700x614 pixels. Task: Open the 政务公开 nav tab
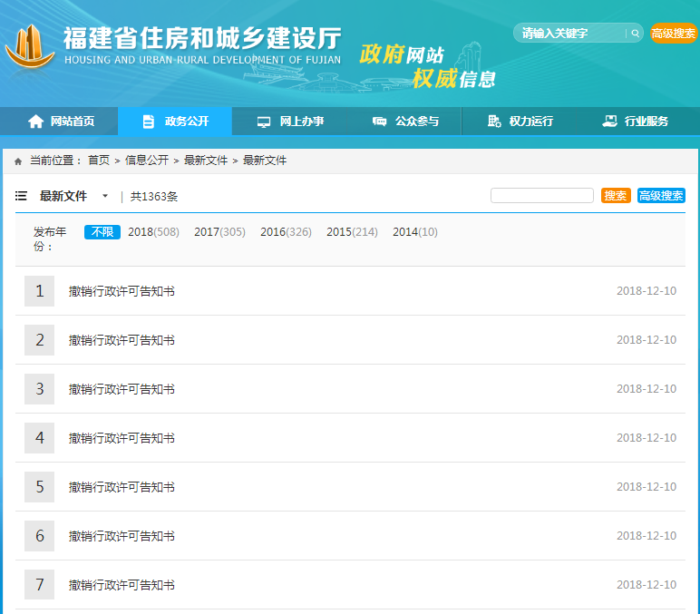(x=175, y=121)
